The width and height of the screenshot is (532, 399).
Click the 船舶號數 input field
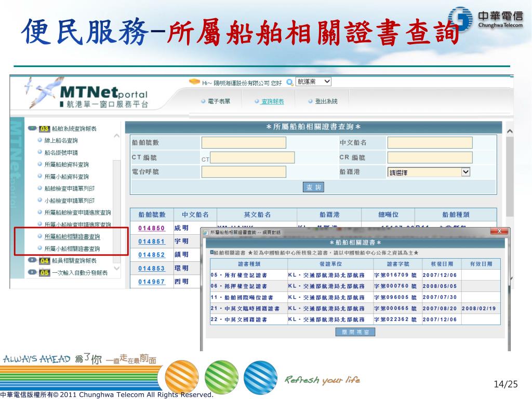244,142
